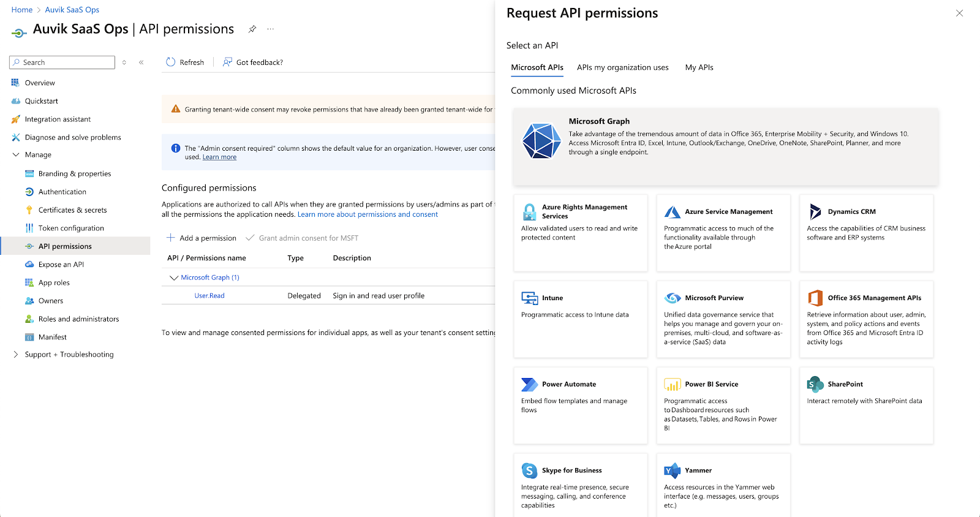Open App roles menu item
Image resolution: width=980 pixels, height=517 pixels.
click(x=54, y=283)
